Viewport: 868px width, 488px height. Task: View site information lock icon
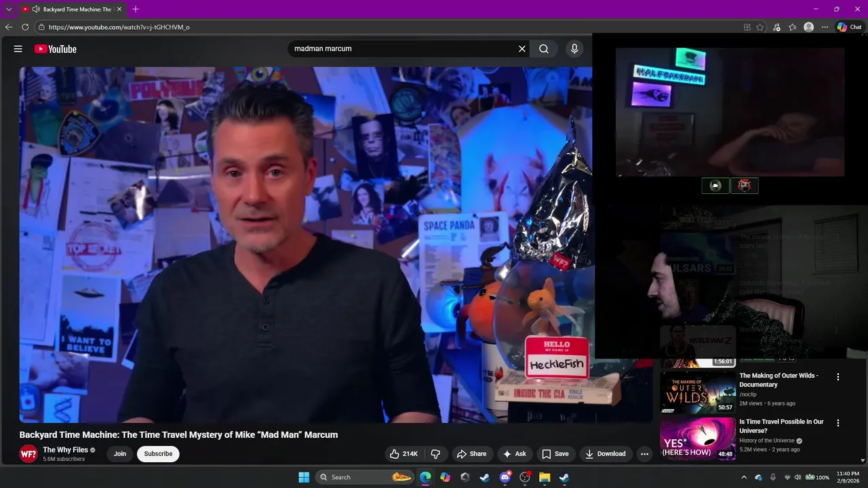41,27
